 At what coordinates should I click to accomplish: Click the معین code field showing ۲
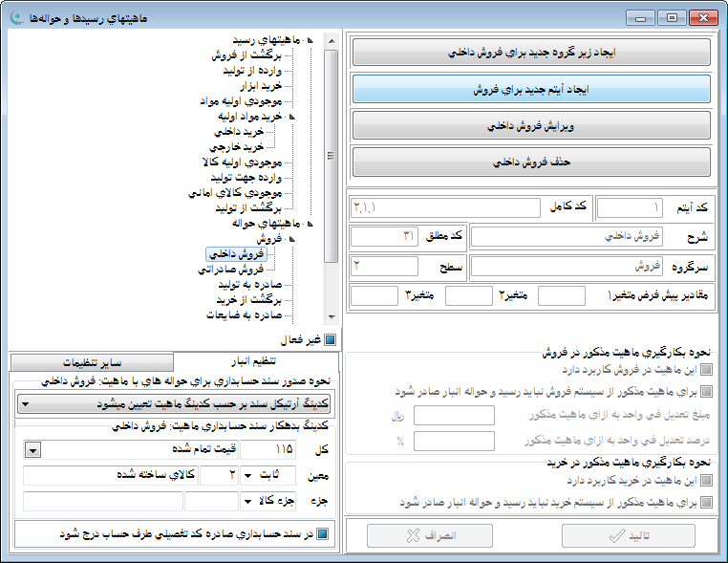coord(219,475)
